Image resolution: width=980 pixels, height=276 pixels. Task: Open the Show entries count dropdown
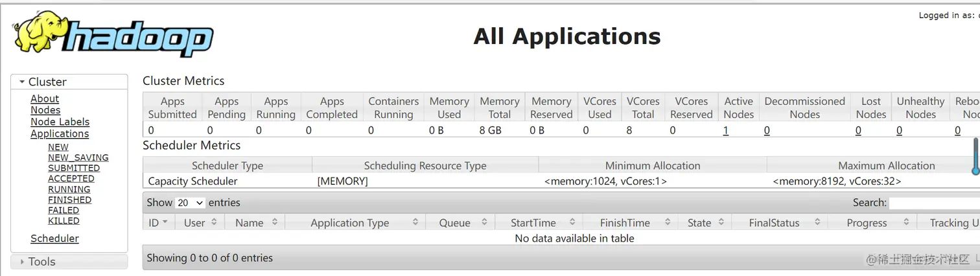[191, 203]
